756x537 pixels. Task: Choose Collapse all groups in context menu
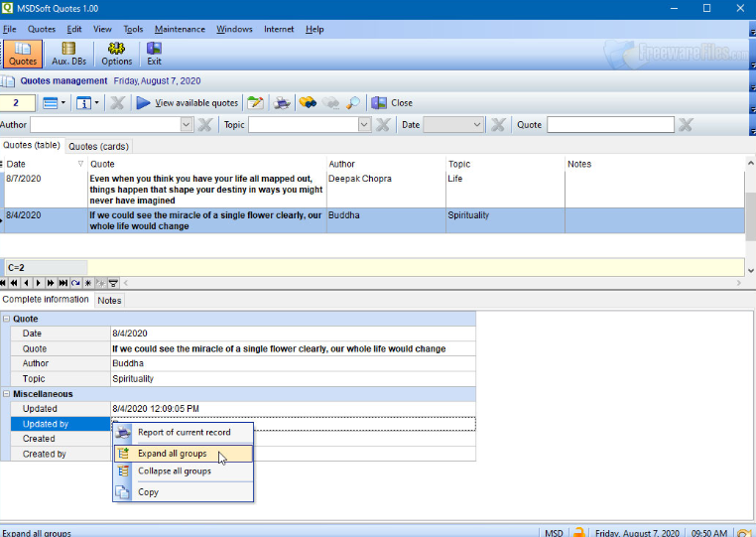pos(184,471)
